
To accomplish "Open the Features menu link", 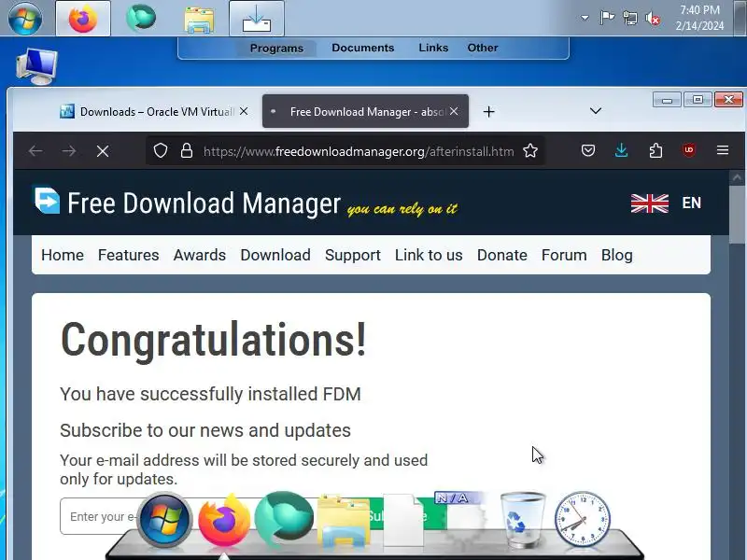I will click(128, 255).
